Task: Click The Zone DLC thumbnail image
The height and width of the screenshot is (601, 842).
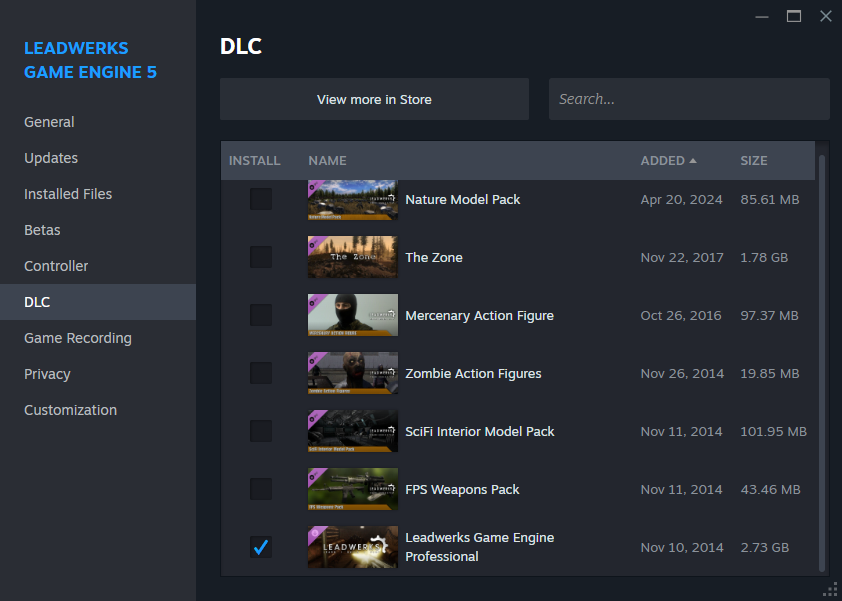Action: [352, 257]
